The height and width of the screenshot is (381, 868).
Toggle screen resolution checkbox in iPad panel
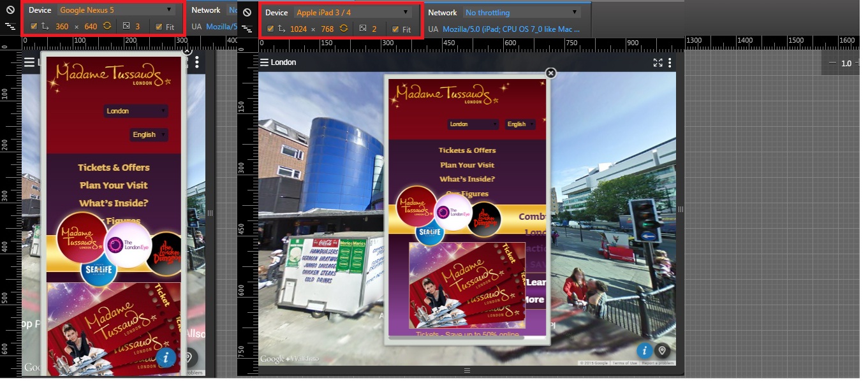[x=270, y=29]
